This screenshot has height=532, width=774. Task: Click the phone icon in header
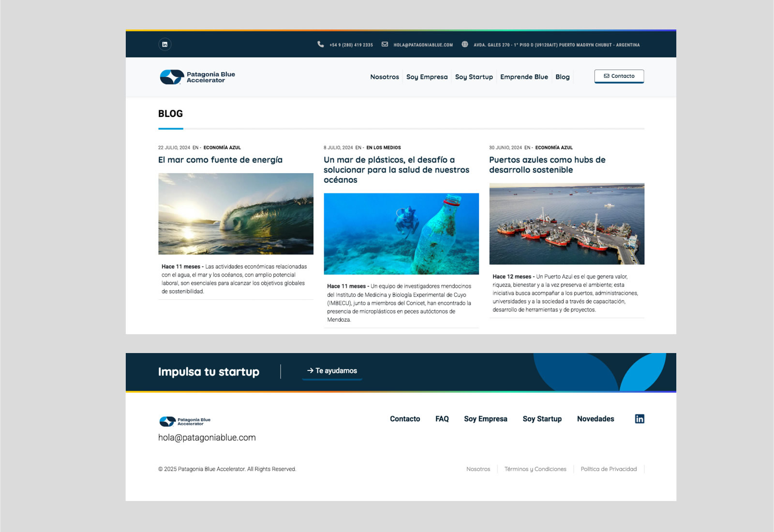coord(320,44)
